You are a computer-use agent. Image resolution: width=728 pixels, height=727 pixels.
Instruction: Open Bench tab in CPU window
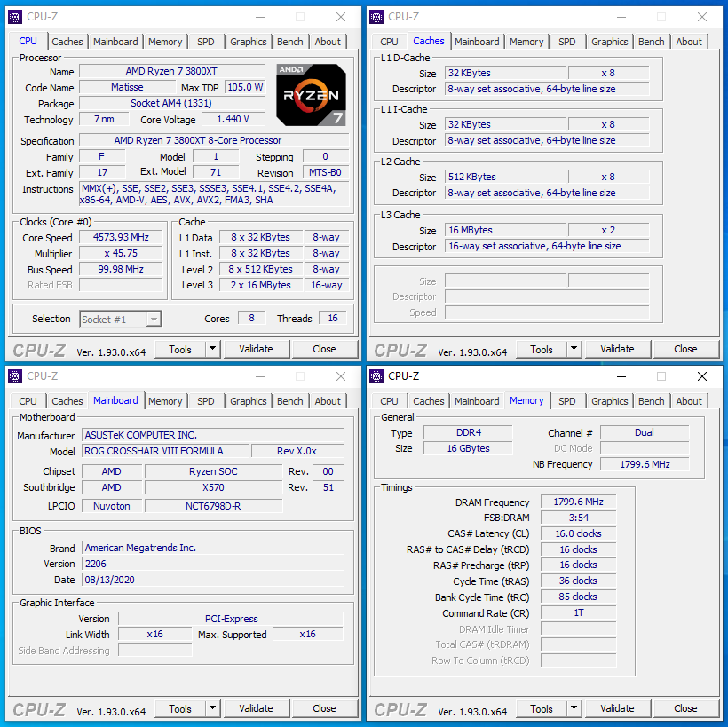(290, 42)
